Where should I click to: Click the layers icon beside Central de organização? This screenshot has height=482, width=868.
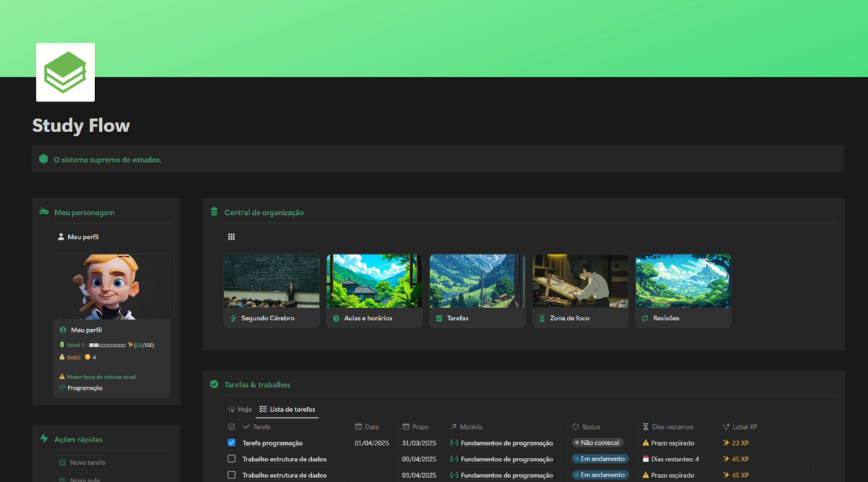(214, 212)
